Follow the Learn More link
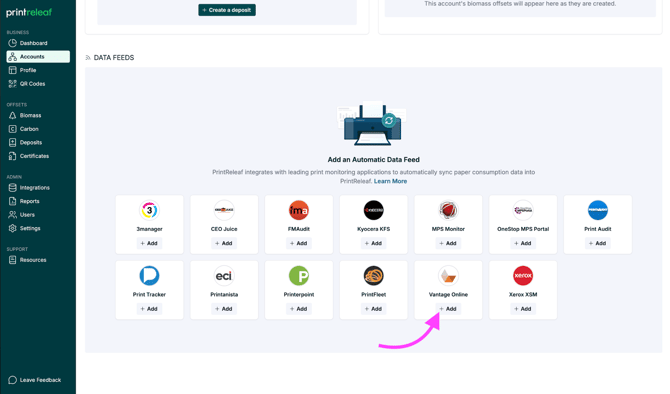 [391, 181]
